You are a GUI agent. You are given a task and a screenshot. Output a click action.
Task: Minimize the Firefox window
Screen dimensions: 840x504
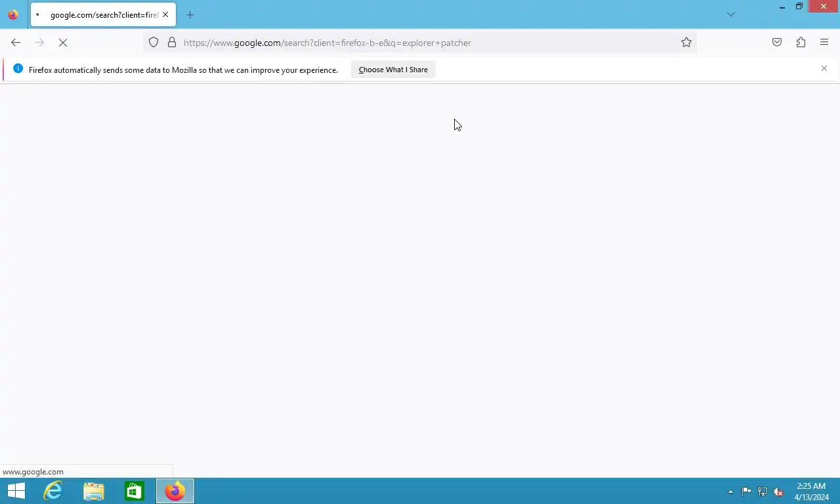pyautogui.click(x=782, y=7)
